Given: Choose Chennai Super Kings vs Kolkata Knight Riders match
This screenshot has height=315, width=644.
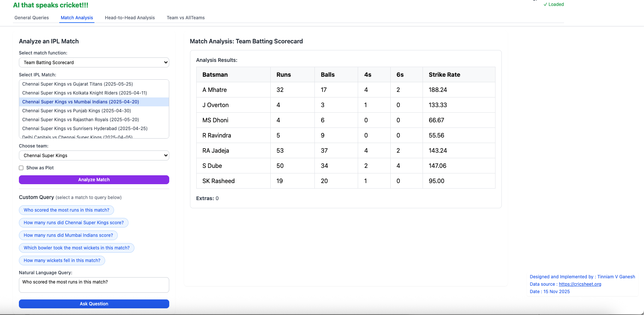Looking at the screenshot, I should pos(84,93).
